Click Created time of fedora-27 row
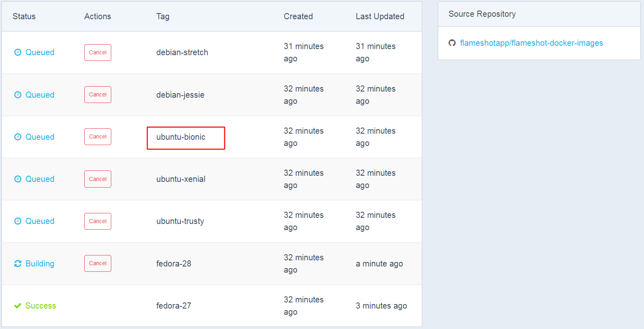This screenshot has width=644, height=329. pyautogui.click(x=304, y=306)
